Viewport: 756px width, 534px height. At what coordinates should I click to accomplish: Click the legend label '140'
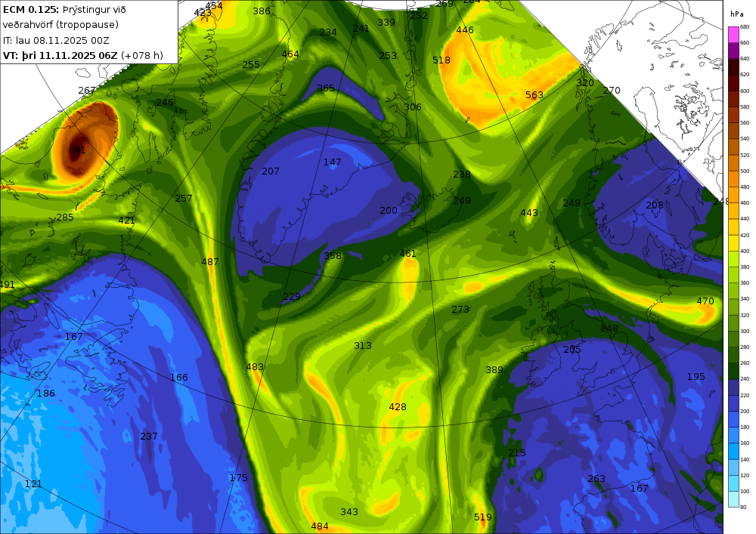[745, 459]
